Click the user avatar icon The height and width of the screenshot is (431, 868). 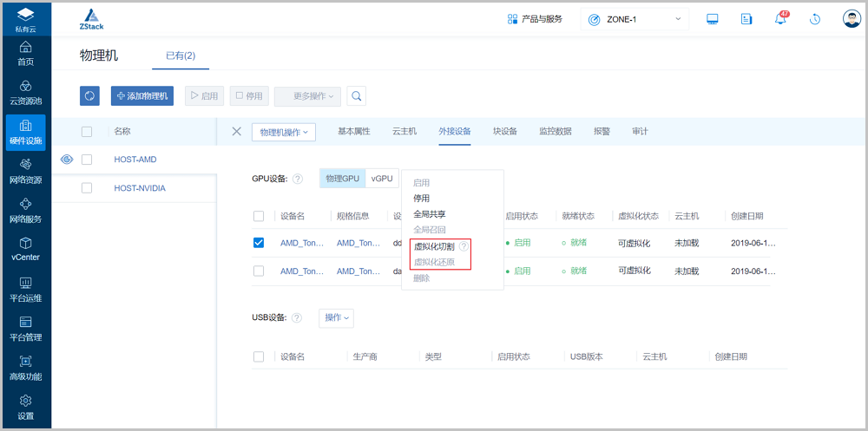point(852,19)
